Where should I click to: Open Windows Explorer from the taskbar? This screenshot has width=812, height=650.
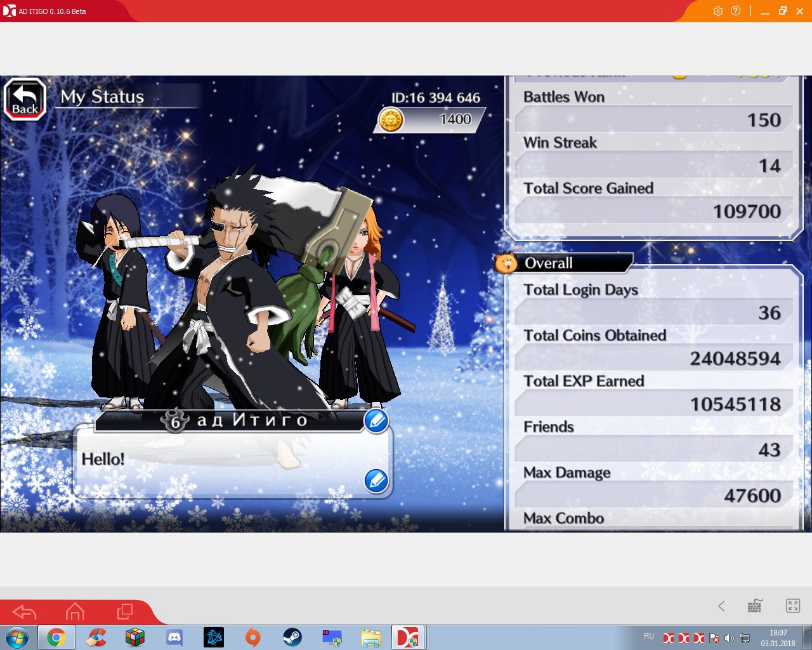tap(371, 637)
